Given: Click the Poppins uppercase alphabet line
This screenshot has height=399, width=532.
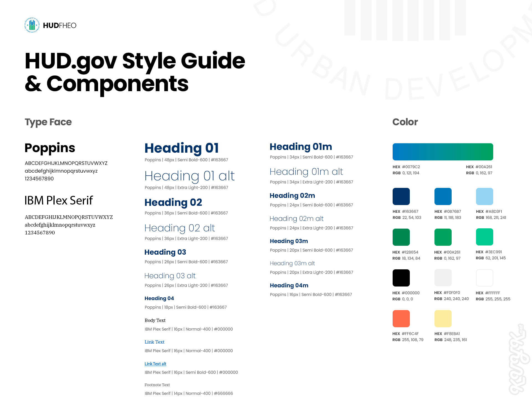Looking at the screenshot, I should tap(66, 163).
